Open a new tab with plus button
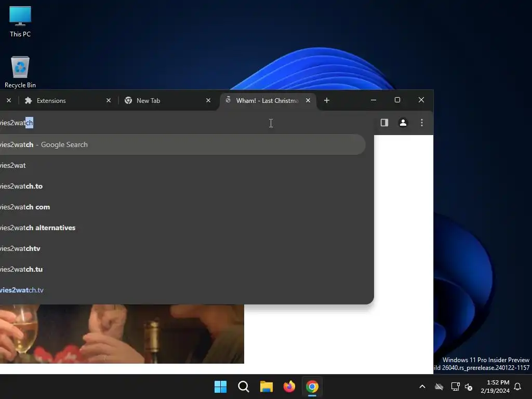This screenshot has height=399, width=532. pyautogui.click(x=327, y=100)
